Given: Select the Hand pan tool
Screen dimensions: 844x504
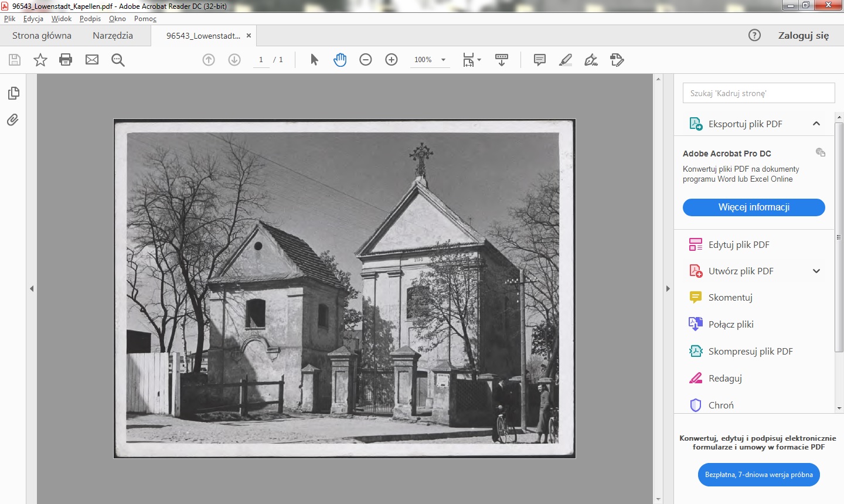Looking at the screenshot, I should point(340,60).
